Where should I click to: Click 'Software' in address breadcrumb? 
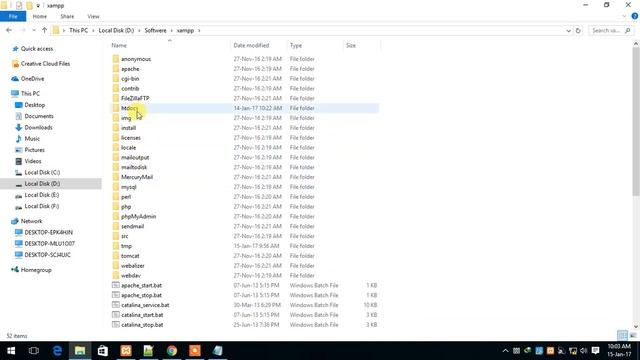pos(155,31)
